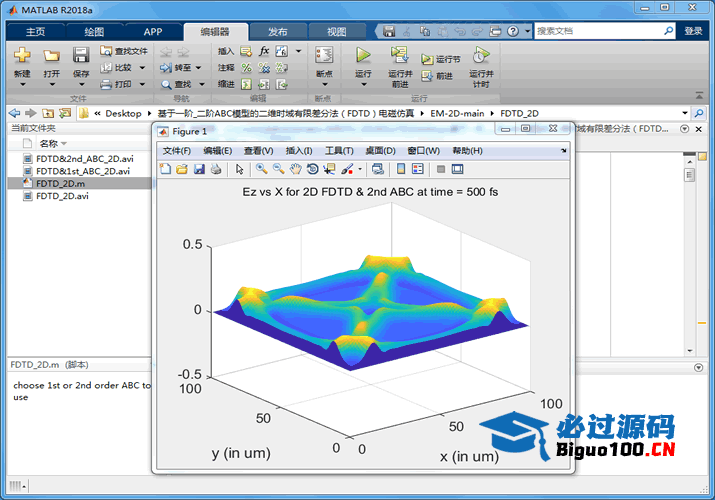The width and height of the screenshot is (715, 500).
Task: Click Figure 1 Open File icon
Action: click(x=182, y=169)
